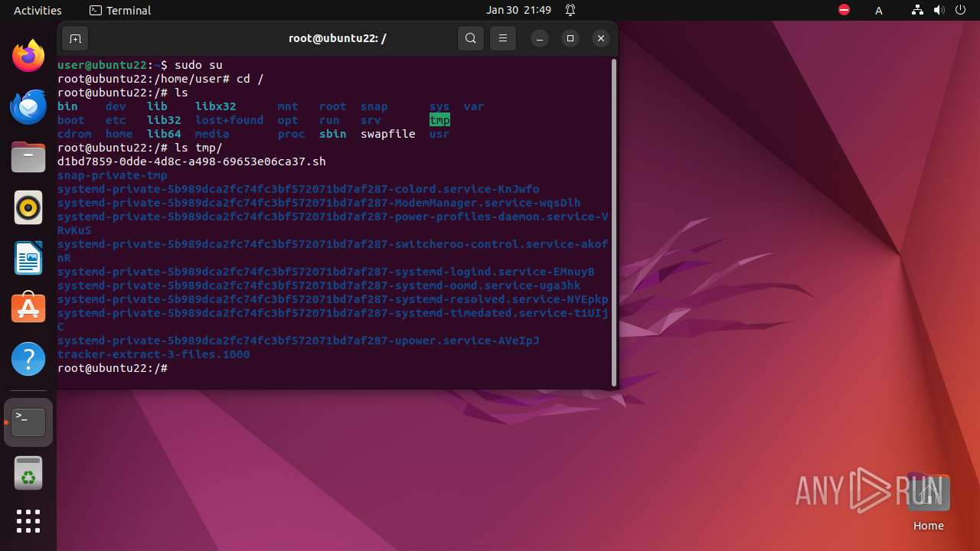Open the clock and calendar panel
The image size is (980, 551).
pos(518,10)
